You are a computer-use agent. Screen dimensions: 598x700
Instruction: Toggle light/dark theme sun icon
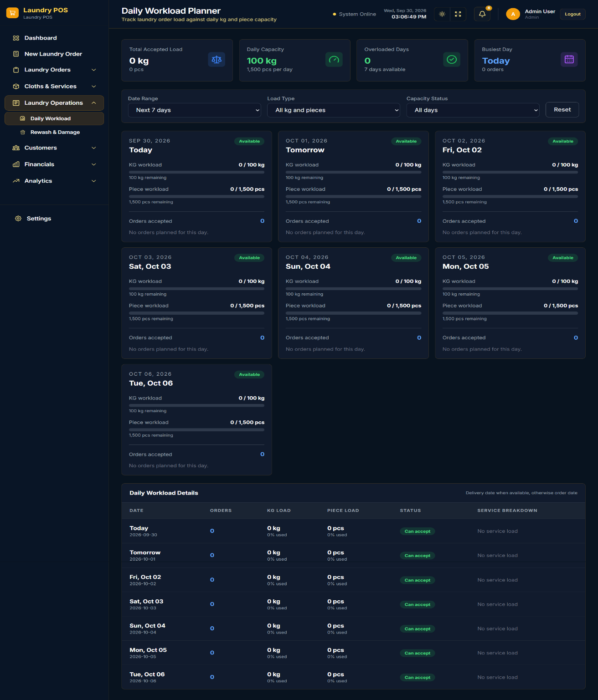pyautogui.click(x=442, y=14)
